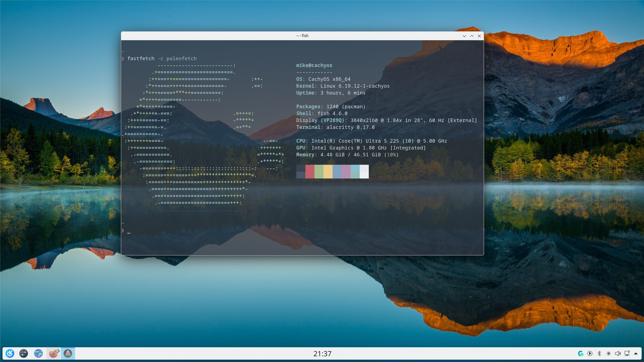Launch Dolphin file manager from the taskbar
Viewport: 644px width, 362px height.
38,353
